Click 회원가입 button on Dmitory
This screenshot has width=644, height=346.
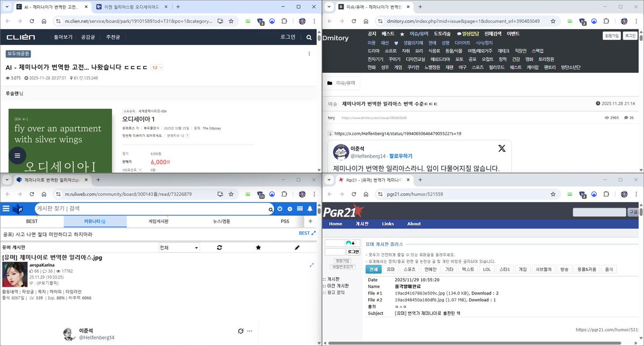pos(612,35)
